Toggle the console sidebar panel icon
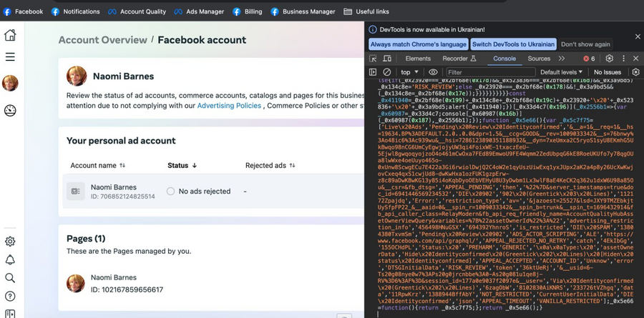Image resolution: width=644 pixels, height=318 pixels. point(373,72)
